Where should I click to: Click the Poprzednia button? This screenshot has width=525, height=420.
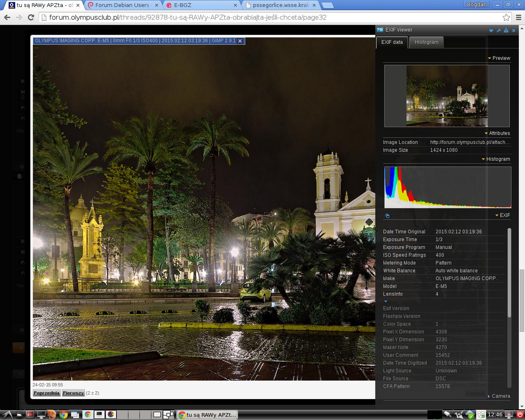46,393
